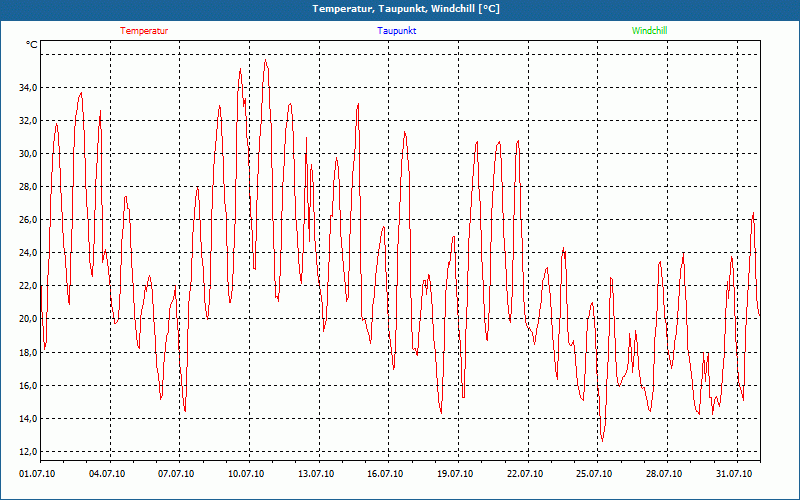Click the 34,0 y-axis value

28,88
